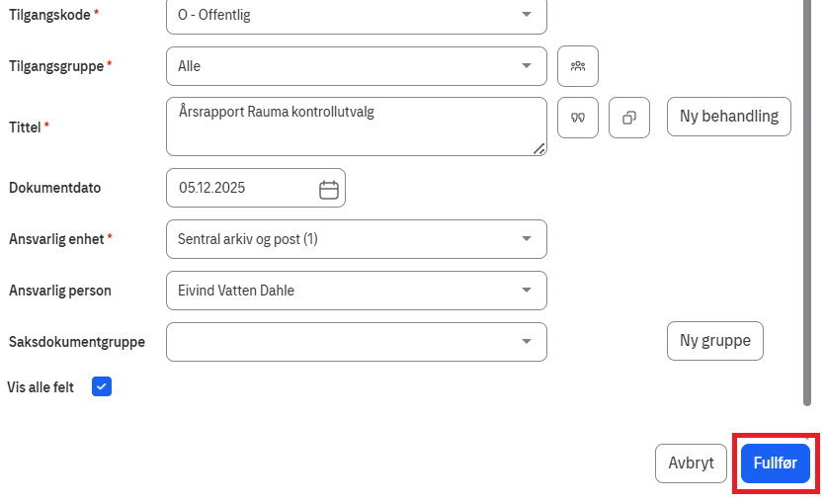Screen dimensions: 825x504
Task: Click the vertical scrollbar of the form
Action: coord(807,198)
